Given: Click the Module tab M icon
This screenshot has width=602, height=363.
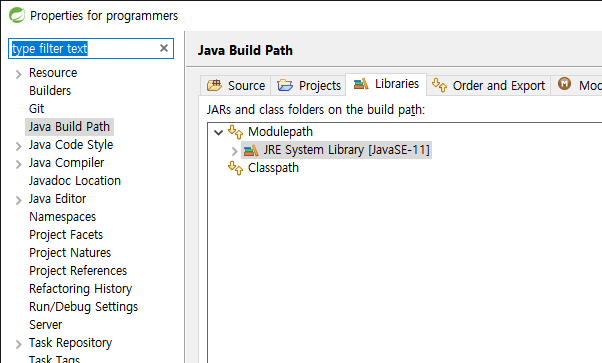Looking at the screenshot, I should [564, 83].
